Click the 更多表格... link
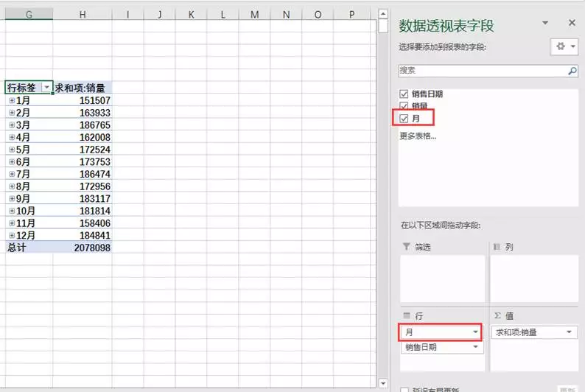The image size is (585, 392). coord(418,136)
